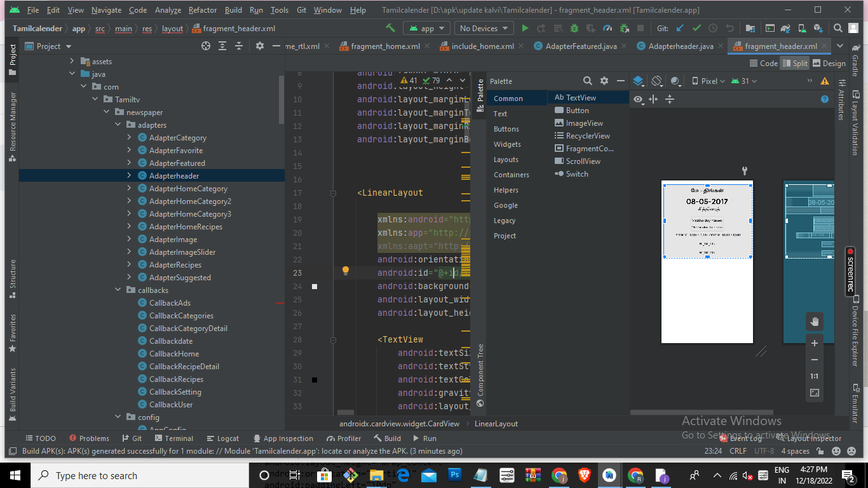Click the Git Update Project blue arrow

point(680,29)
